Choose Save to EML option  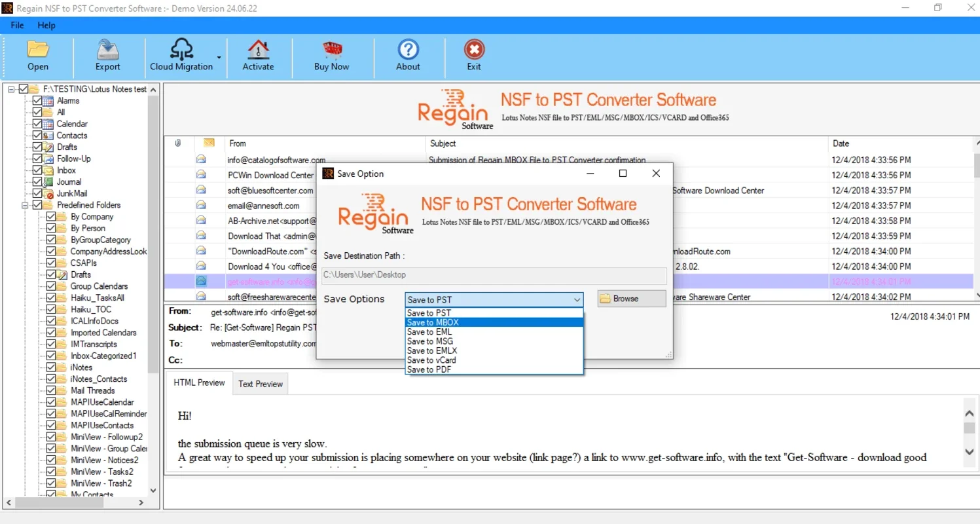click(494, 331)
